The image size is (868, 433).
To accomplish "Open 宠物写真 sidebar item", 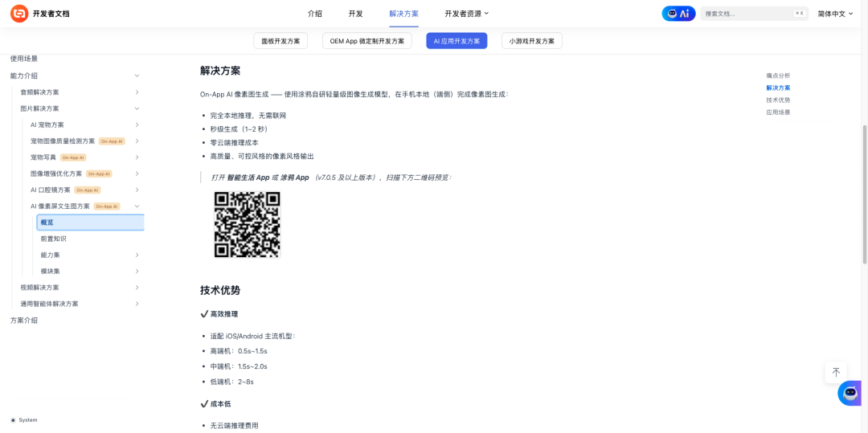I will [43, 157].
